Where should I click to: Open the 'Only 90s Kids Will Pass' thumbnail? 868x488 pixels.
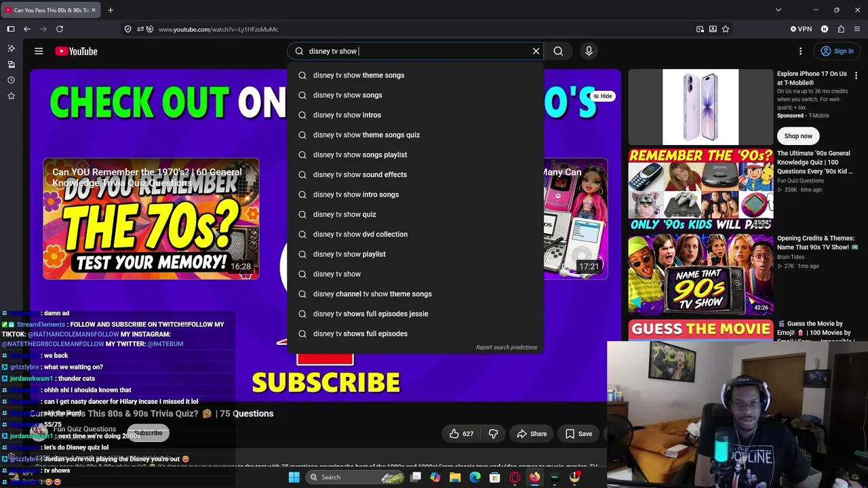tap(701, 189)
